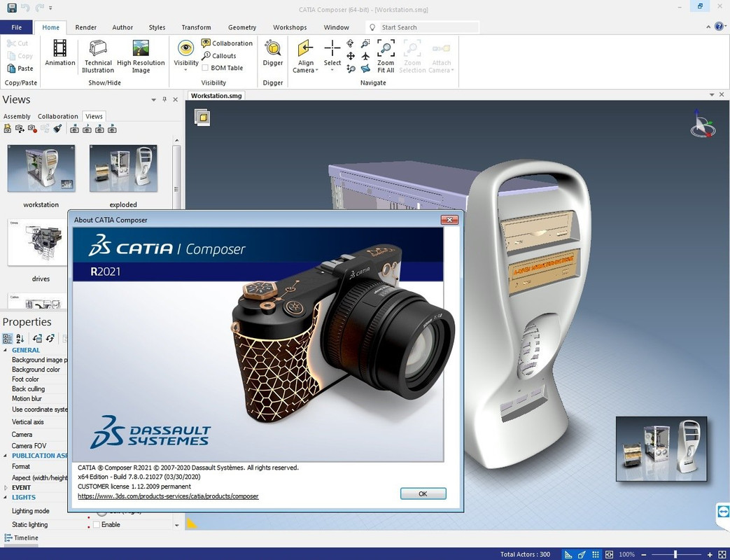Switch to the Assembly panel tab

[17, 116]
